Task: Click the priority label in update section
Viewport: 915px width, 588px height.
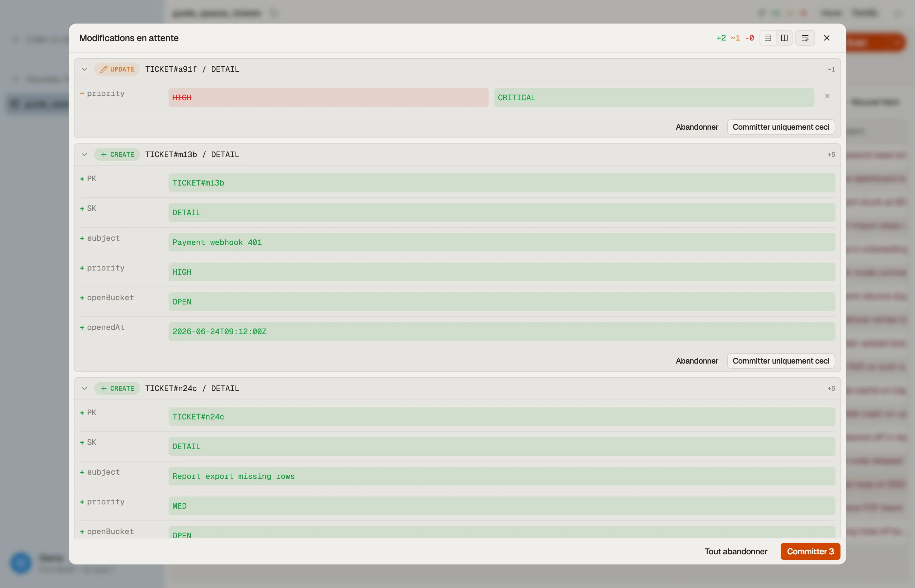Action: tap(106, 93)
